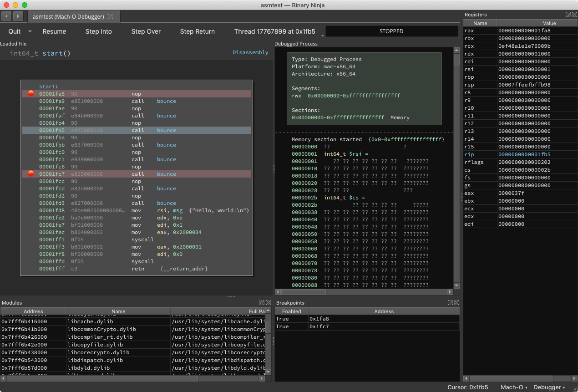578x392 pixels.
Task: Click Step Over
Action: pyautogui.click(x=146, y=31)
